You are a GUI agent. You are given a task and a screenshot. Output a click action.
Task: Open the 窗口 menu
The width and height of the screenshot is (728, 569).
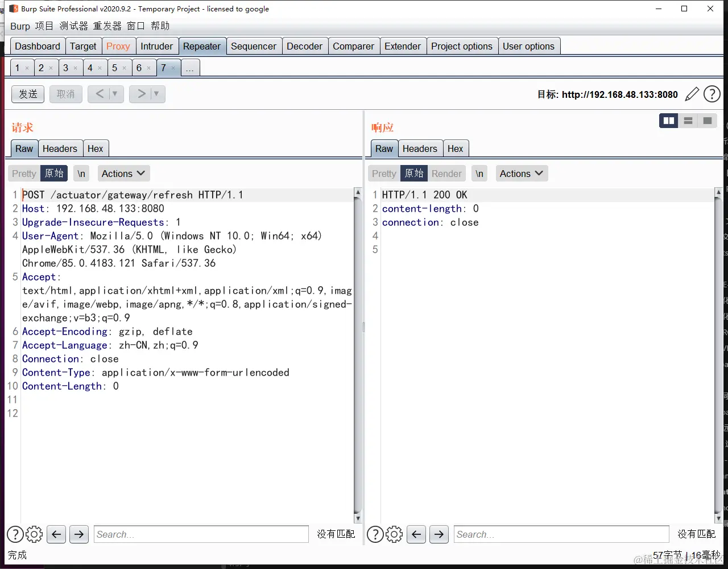point(136,26)
